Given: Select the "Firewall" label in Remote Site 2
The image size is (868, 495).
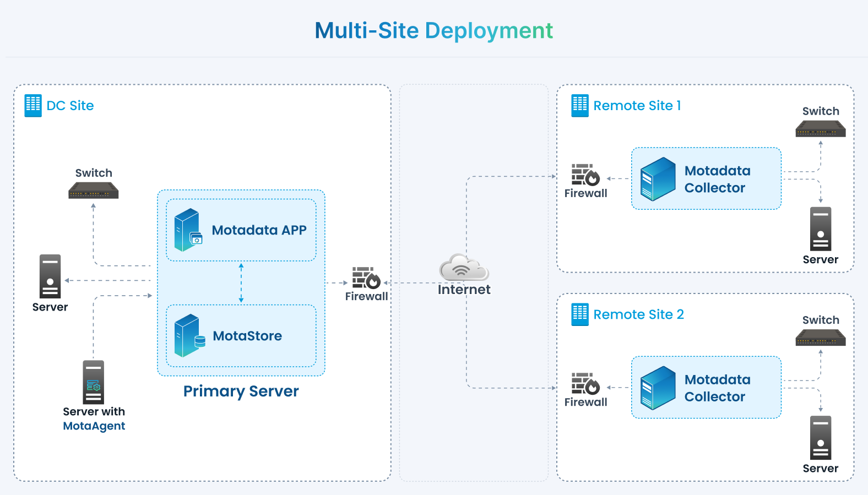Looking at the screenshot, I should pyautogui.click(x=585, y=402).
